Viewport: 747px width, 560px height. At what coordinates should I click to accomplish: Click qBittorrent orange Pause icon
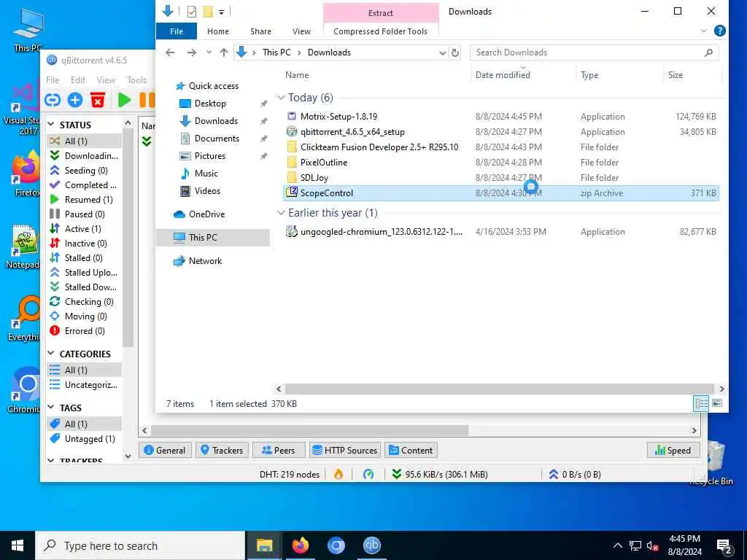click(x=147, y=100)
